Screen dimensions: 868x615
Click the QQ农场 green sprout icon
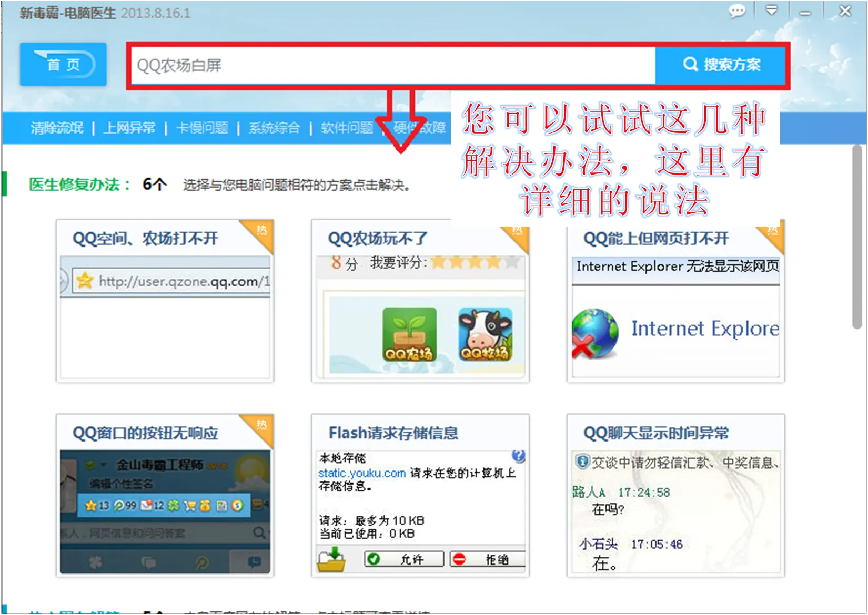[x=409, y=334]
